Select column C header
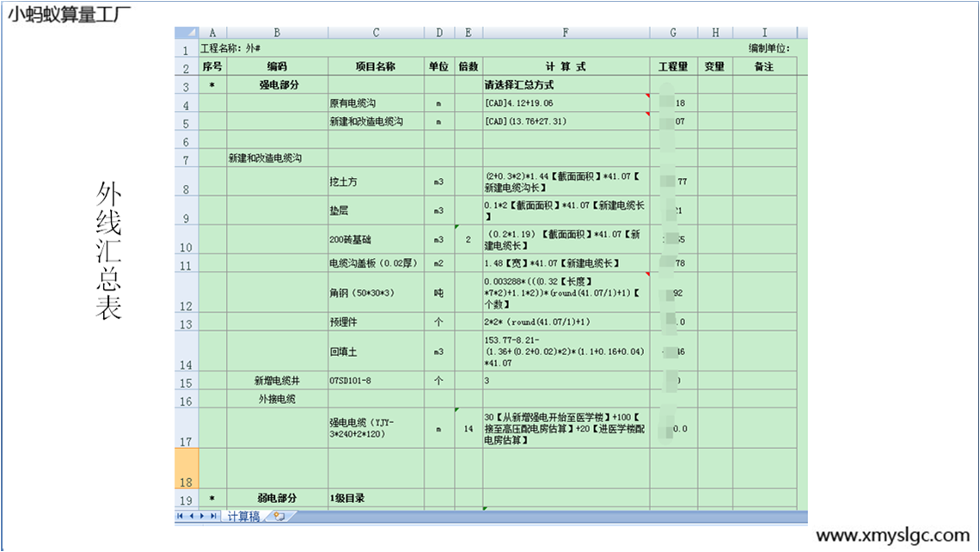 (x=376, y=33)
